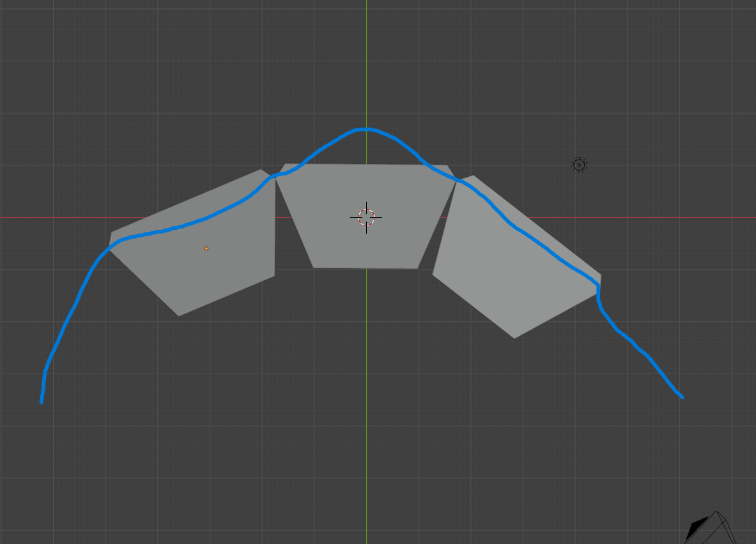Select the camera object wireframe

coord(711,528)
